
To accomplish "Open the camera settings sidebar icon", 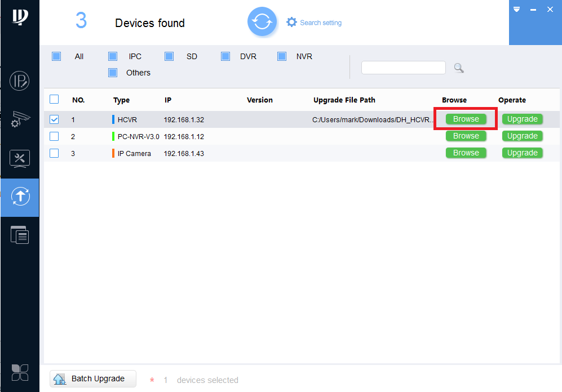I will pos(20,119).
